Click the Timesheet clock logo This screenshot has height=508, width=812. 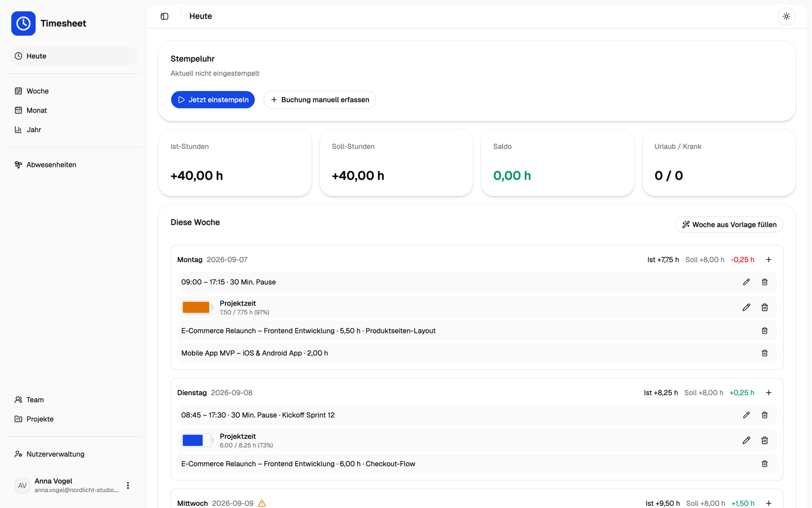point(23,23)
